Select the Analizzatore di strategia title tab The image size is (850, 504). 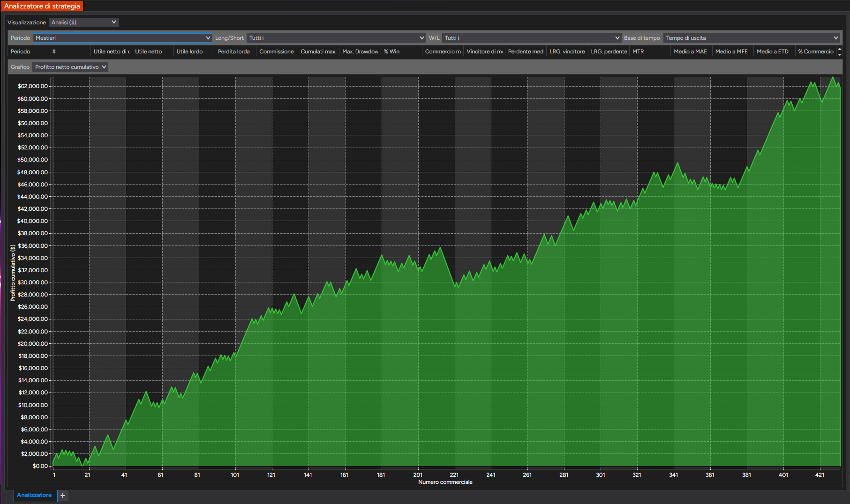click(42, 6)
